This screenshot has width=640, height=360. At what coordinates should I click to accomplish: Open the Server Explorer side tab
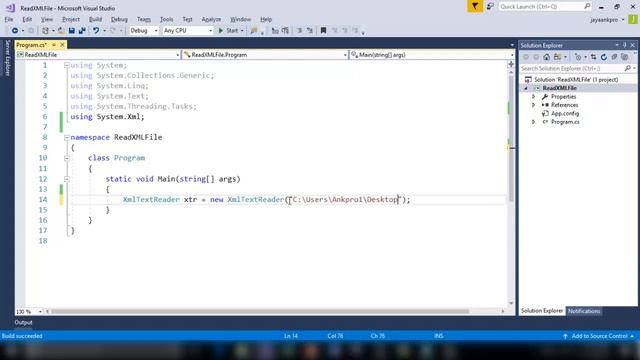[7, 58]
